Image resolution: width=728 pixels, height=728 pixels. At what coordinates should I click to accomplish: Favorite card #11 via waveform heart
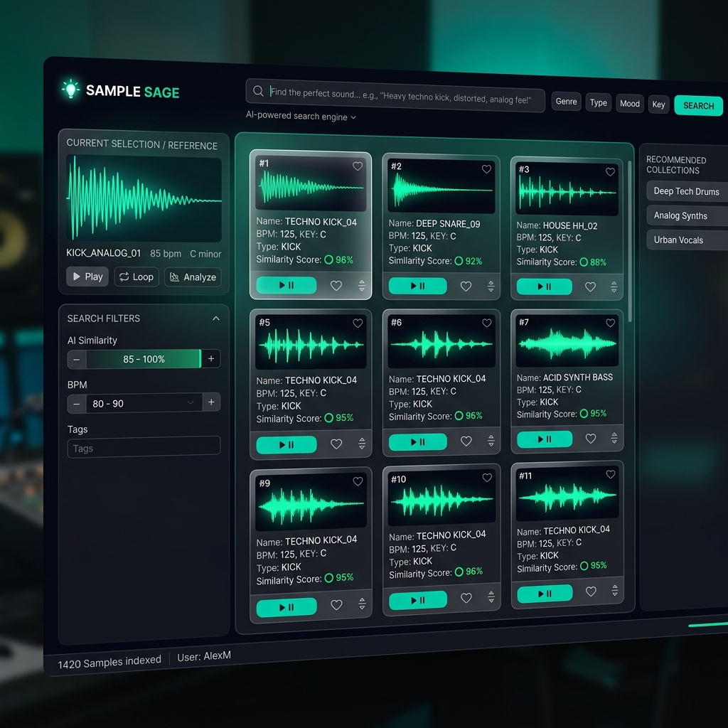[611, 474]
